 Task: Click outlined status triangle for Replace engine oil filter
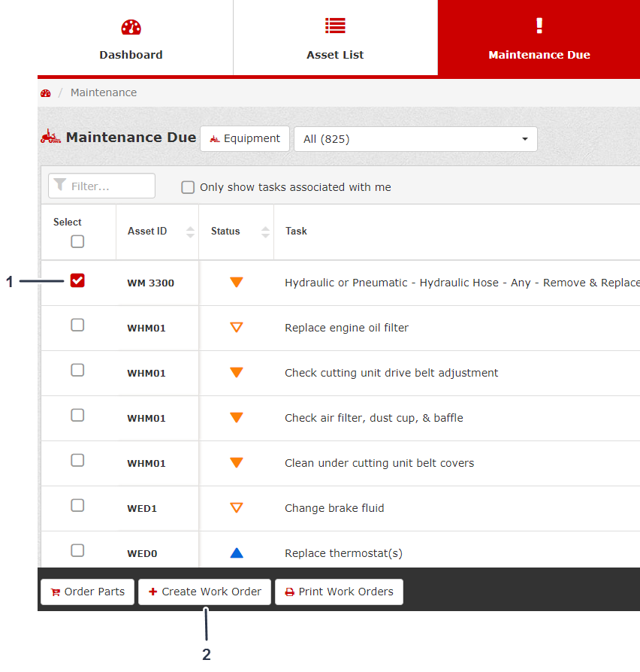tap(237, 328)
